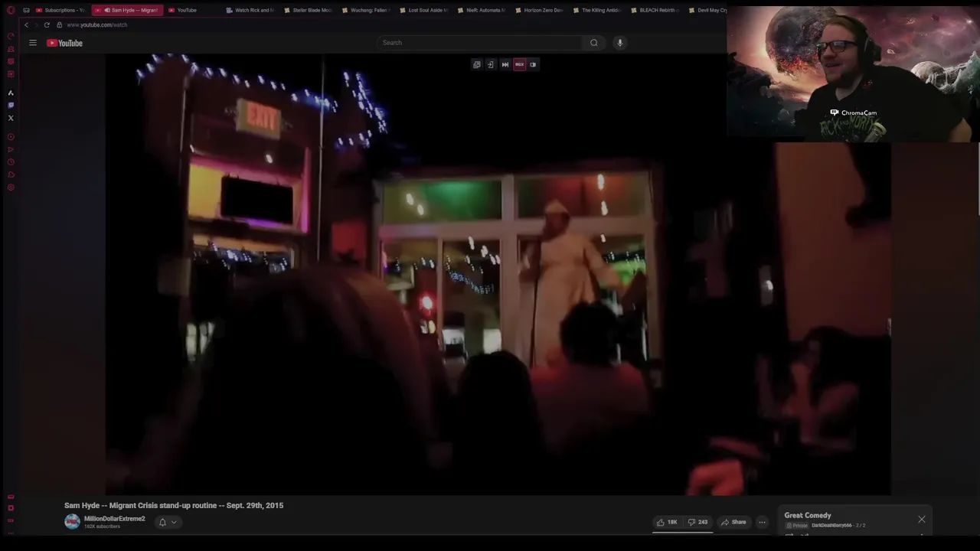Open the X (Twitter) sidebar icon
This screenshot has width=980, height=551.
pyautogui.click(x=11, y=118)
